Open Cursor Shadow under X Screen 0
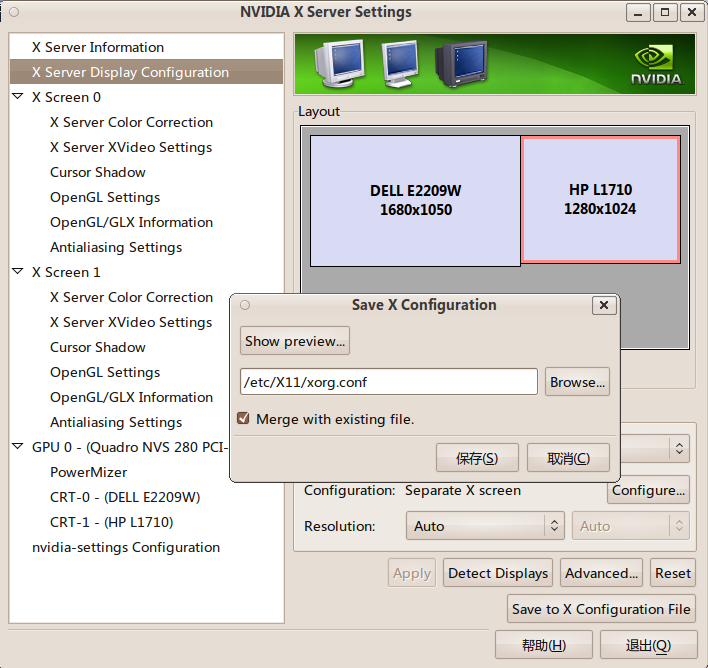This screenshot has height=668, width=708. 98,172
